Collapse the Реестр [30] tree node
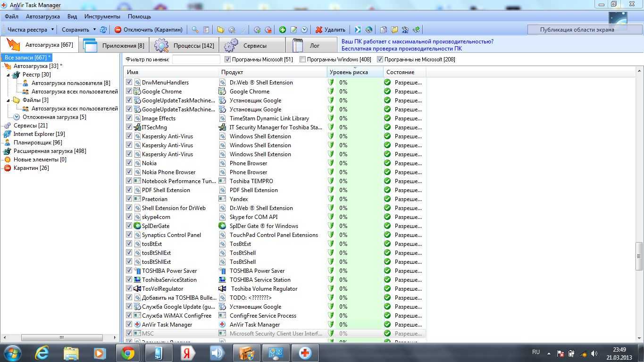The image size is (644, 362). pos(8,75)
